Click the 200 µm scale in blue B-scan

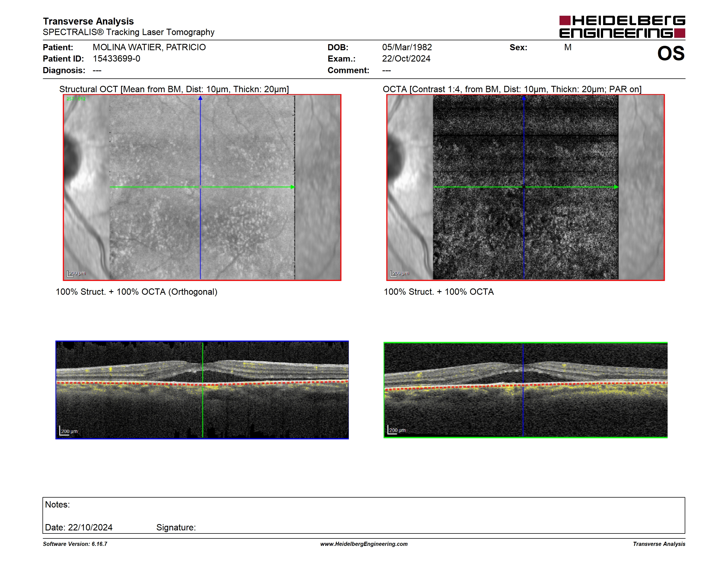pyautogui.click(x=69, y=431)
